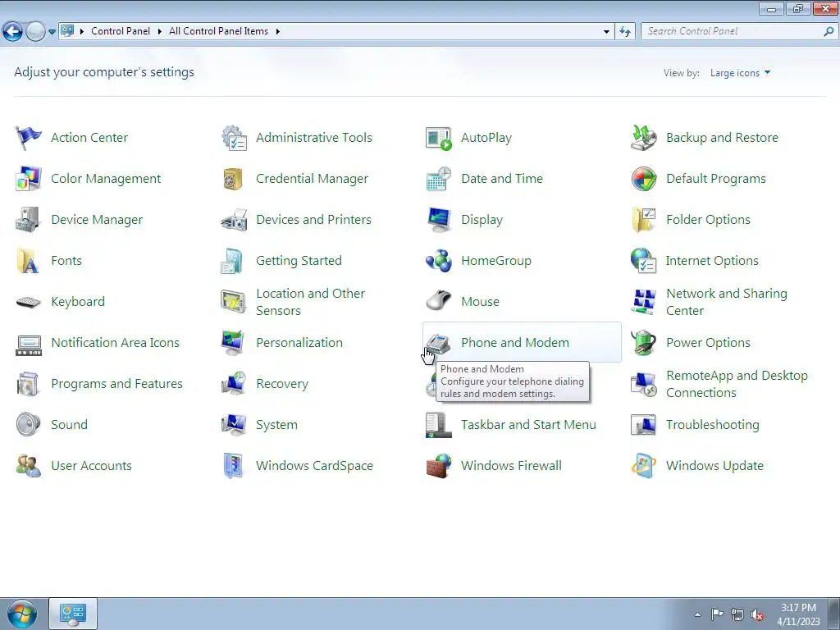Show hidden tray icons arrow
The height and width of the screenshot is (630, 840).
click(697, 614)
